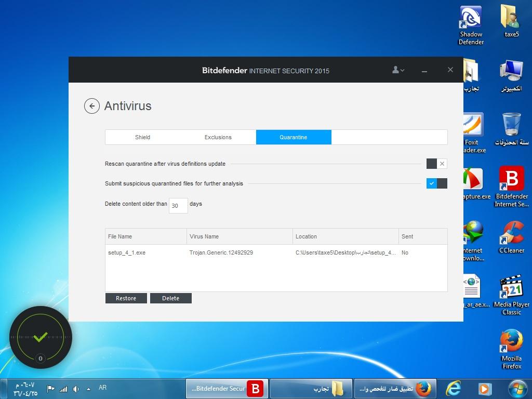The height and width of the screenshot is (399, 532).
Task: Switch to the Exclusions tab
Action: click(218, 137)
